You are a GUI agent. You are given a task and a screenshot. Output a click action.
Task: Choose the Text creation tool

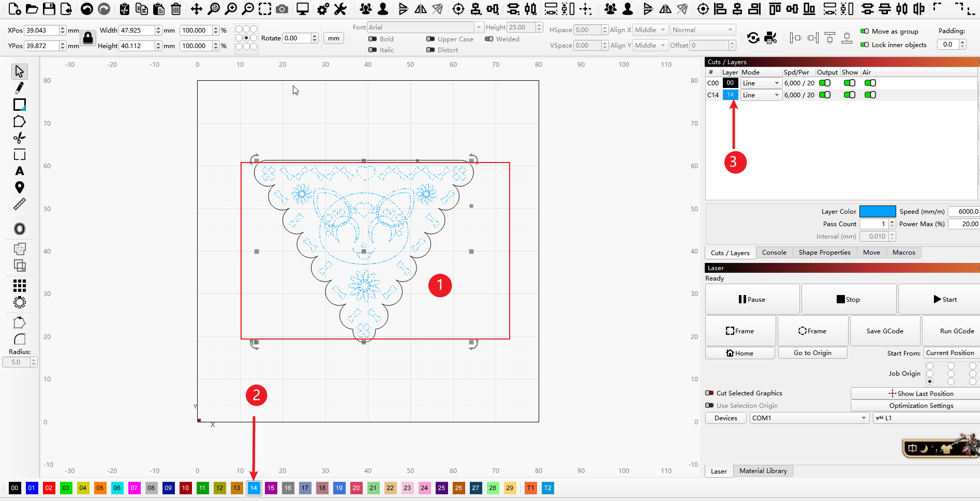[x=19, y=171]
